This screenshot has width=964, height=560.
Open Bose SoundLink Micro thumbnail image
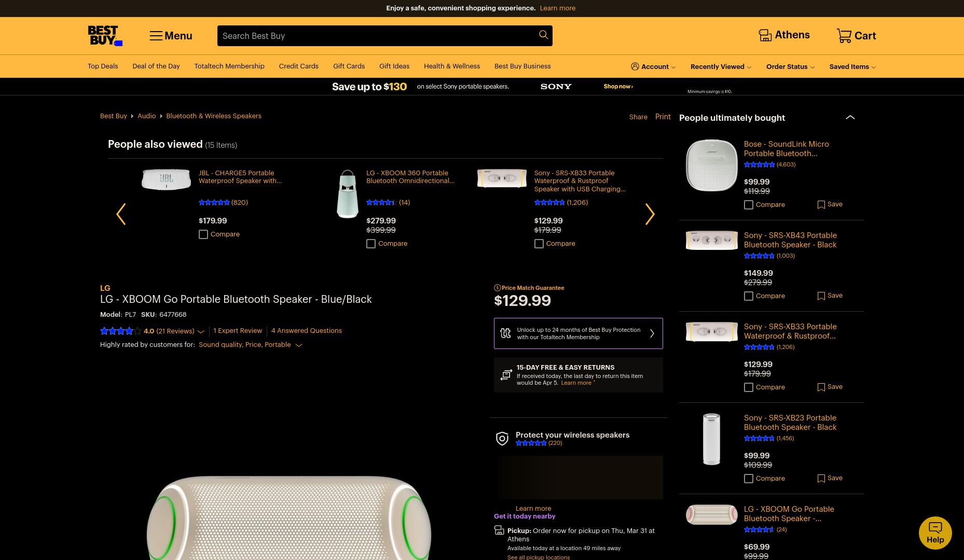(x=711, y=165)
